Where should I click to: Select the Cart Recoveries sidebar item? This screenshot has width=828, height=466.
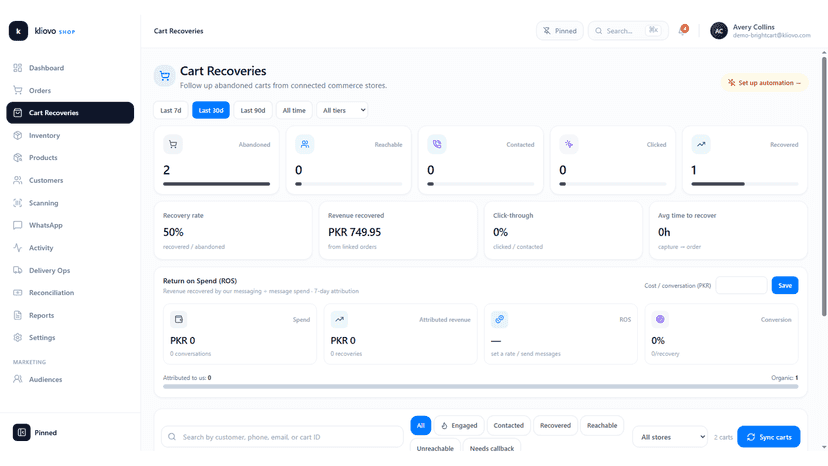[x=70, y=113]
